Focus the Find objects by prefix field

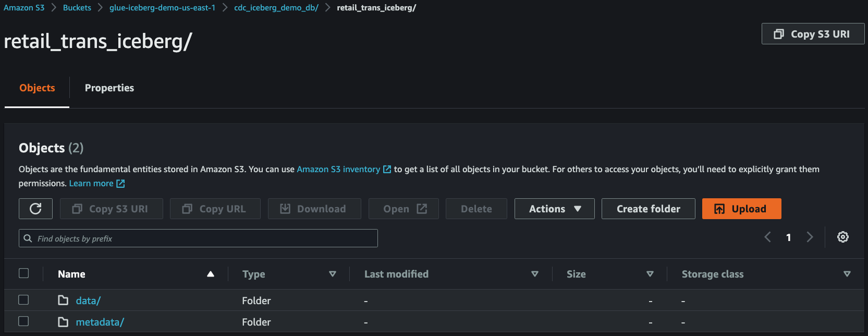198,238
